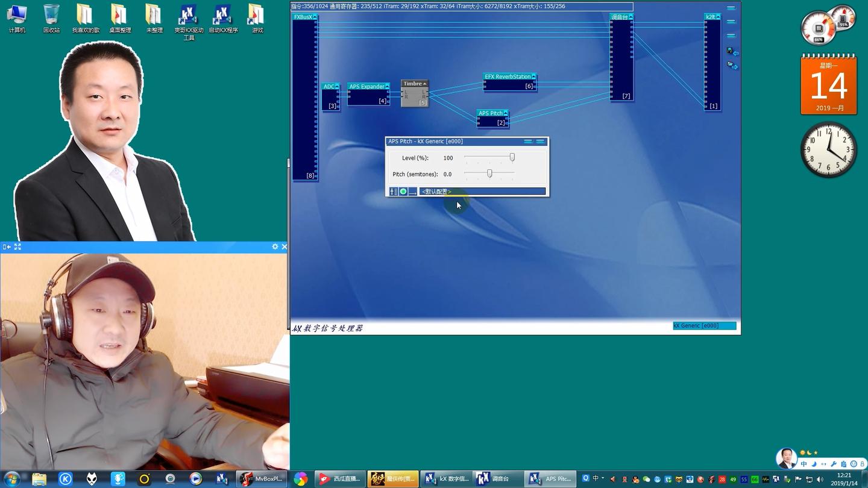Expand the Timbre module arrow
The height and width of the screenshot is (488, 868).
[x=425, y=84]
